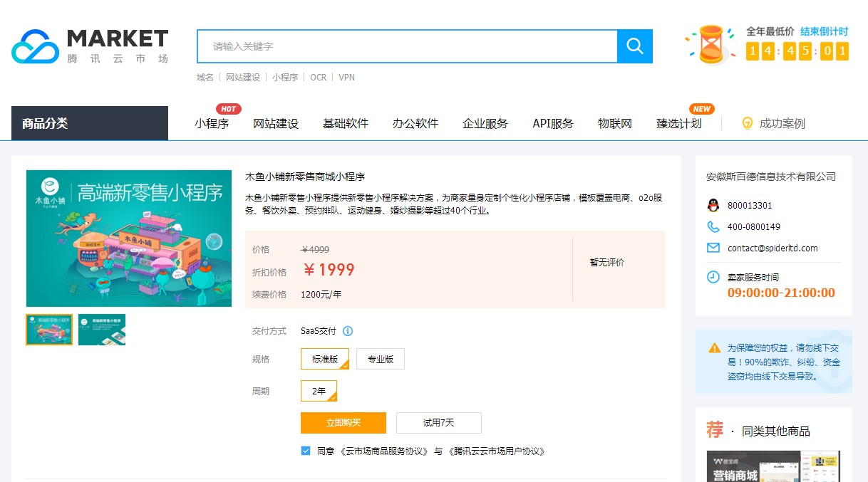Click the envelope email icon
The image size is (868, 482).
[x=713, y=248]
